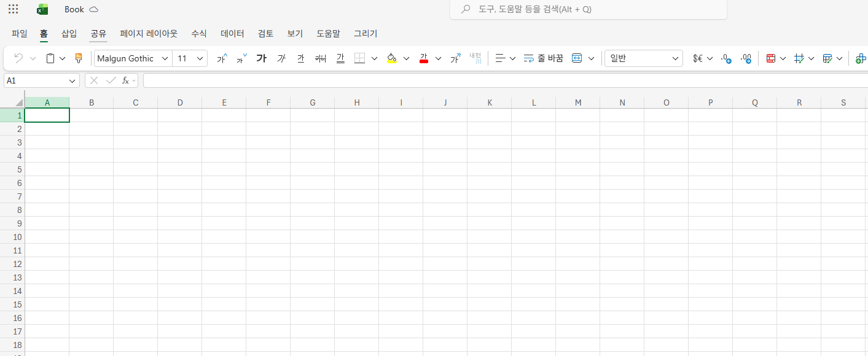Toggle bold formatting 가

(x=262, y=58)
